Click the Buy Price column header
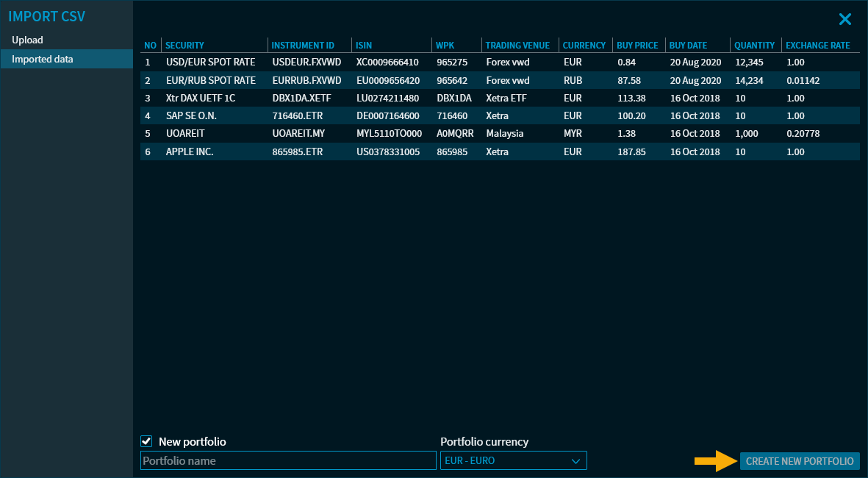The height and width of the screenshot is (478, 868). click(x=637, y=46)
